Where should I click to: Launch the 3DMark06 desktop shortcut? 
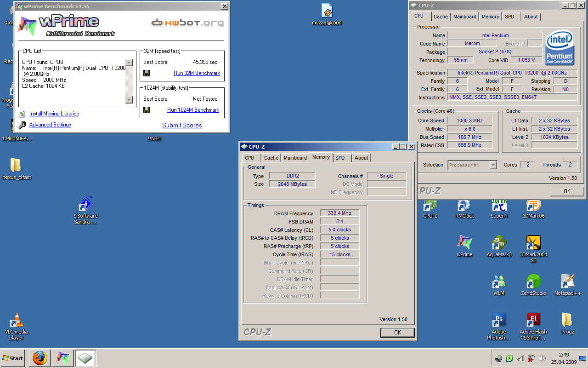pyautogui.click(x=533, y=208)
